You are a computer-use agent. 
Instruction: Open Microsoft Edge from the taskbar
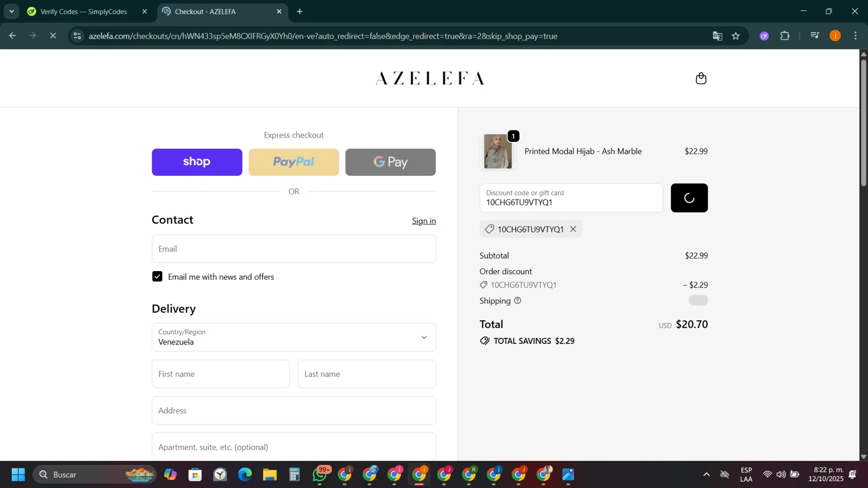pyautogui.click(x=245, y=475)
